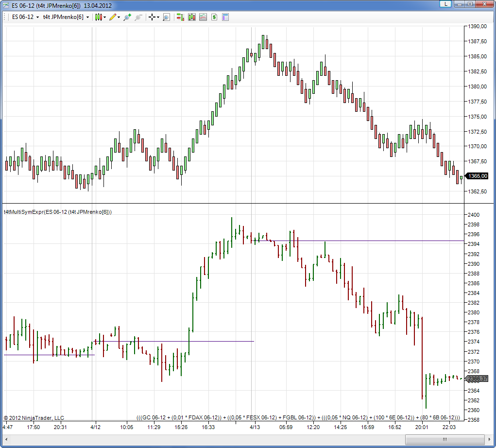
Task: Click the 20:31 time axis label
Action: pyautogui.click(x=60, y=427)
